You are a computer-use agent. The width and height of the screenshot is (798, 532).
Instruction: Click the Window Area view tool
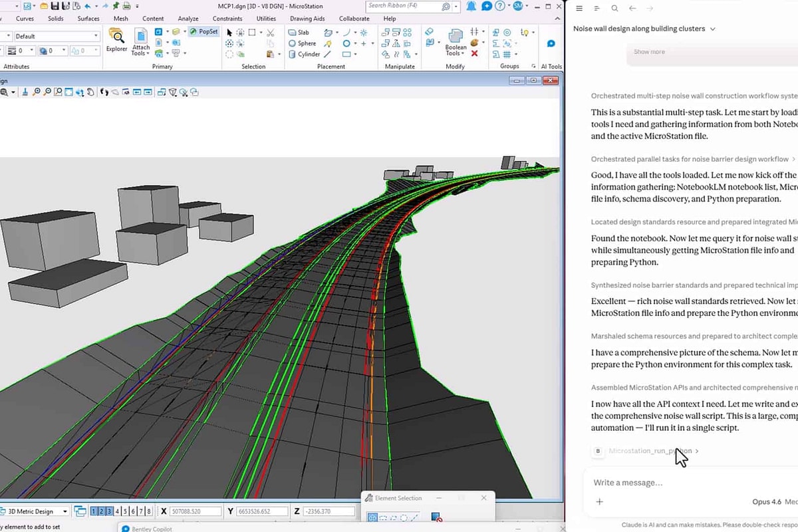[x=59, y=92]
